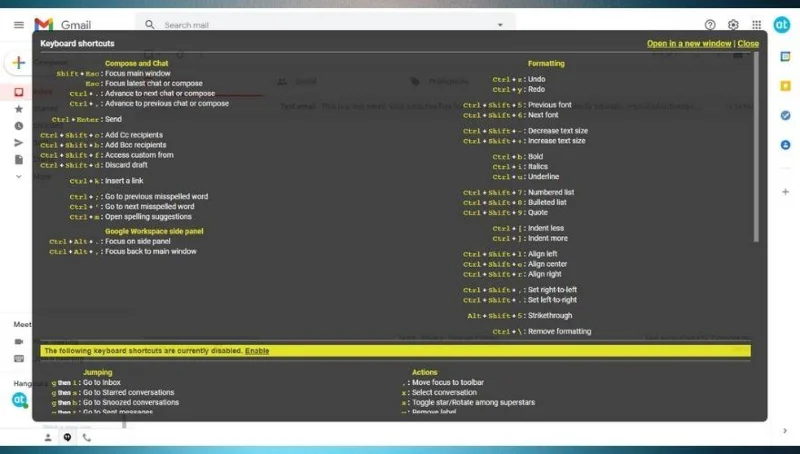Open the Gmail main menu hamburger icon
Image resolution: width=800 pixels, height=454 pixels.
19,24
